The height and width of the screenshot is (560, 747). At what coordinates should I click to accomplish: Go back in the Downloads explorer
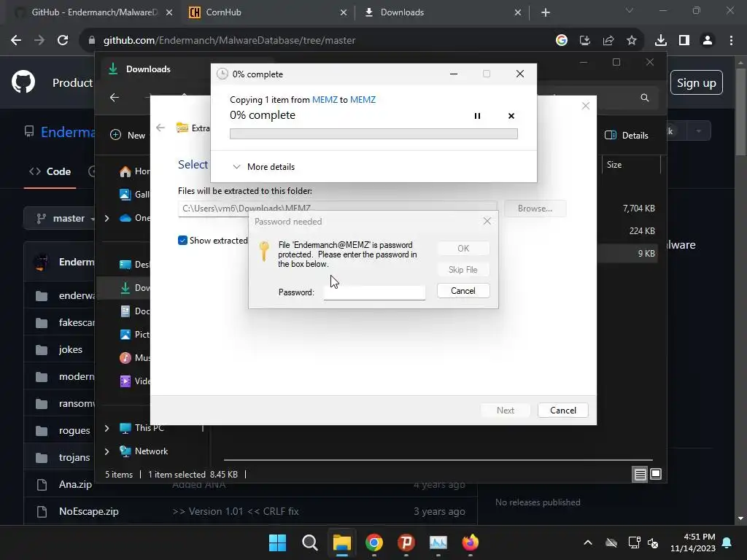point(115,98)
